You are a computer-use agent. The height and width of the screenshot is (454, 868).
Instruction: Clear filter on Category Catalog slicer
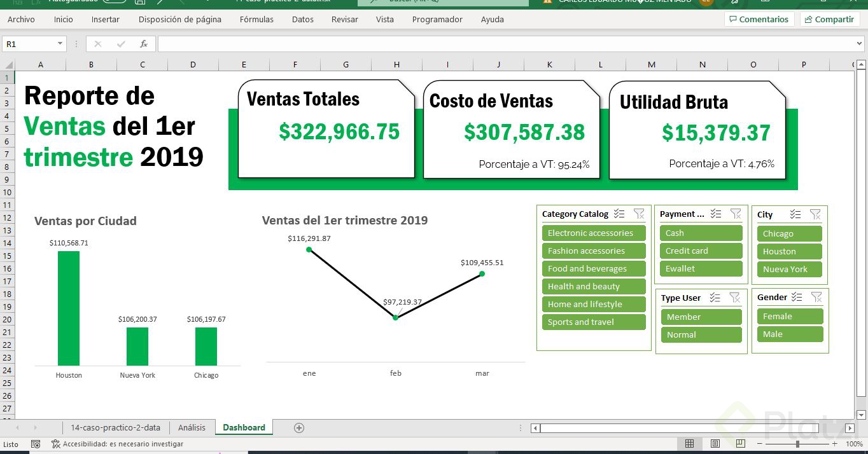[639, 214]
